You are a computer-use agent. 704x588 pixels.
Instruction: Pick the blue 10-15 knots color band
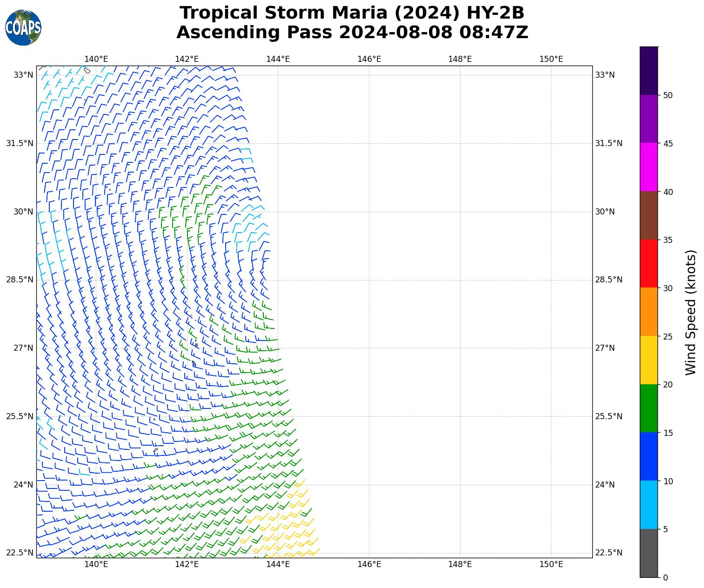[x=649, y=456]
